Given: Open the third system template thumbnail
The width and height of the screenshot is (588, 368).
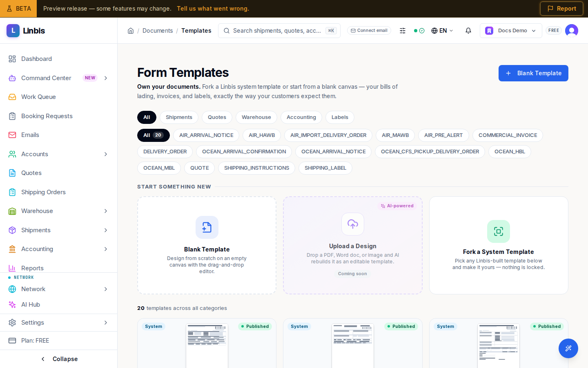Looking at the screenshot, I should 499,346.
